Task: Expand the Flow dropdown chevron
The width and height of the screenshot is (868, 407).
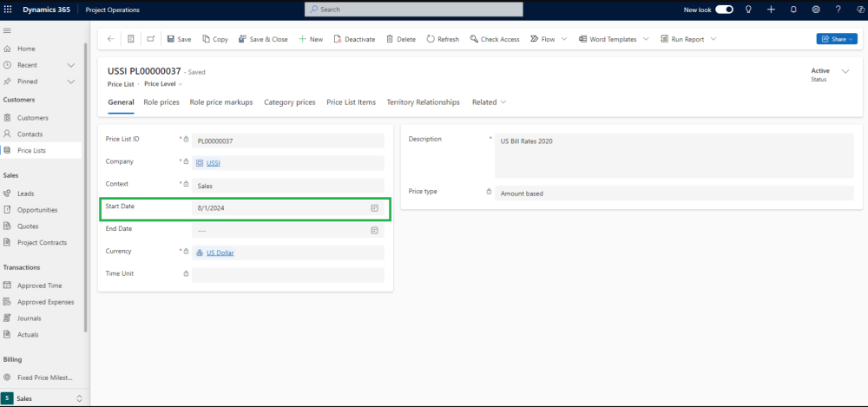Action: pyautogui.click(x=564, y=39)
